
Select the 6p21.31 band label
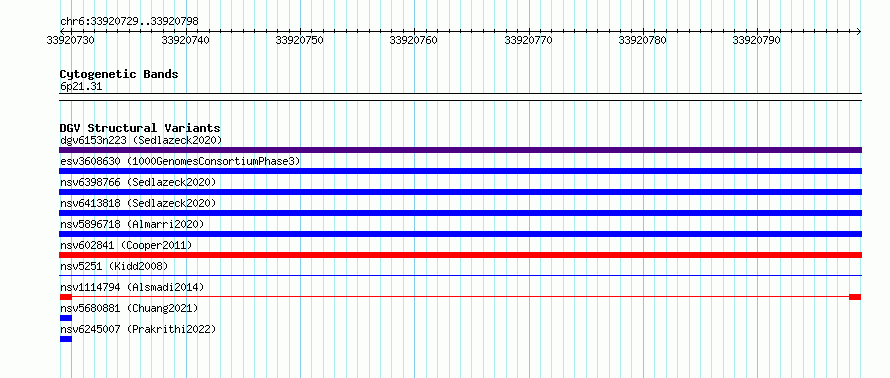click(81, 86)
